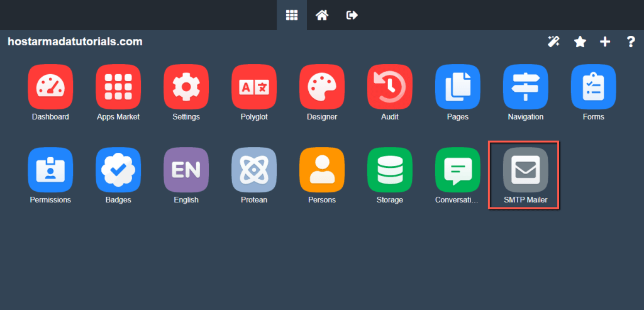Open the Badges checkmark app
Screen dimensions: 644x310
point(118,170)
